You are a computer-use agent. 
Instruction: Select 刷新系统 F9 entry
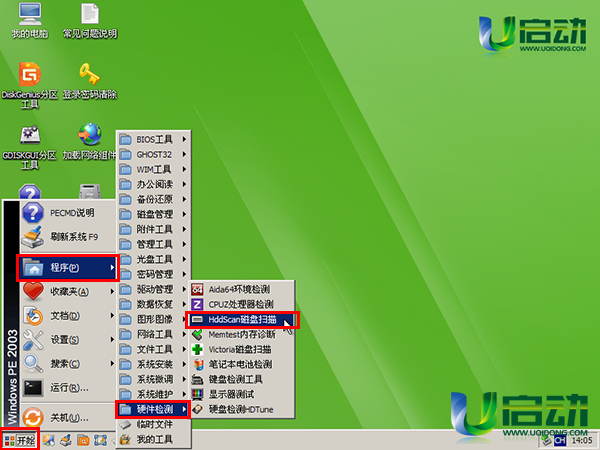(x=67, y=237)
